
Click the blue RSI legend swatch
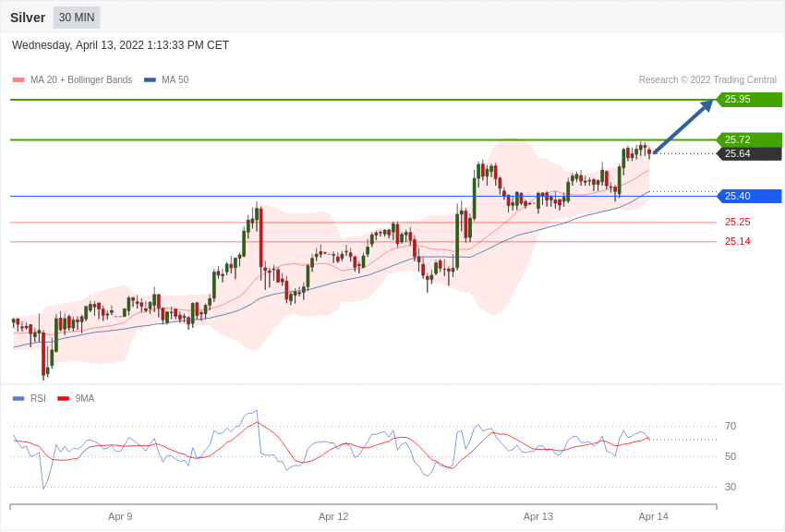(x=18, y=398)
